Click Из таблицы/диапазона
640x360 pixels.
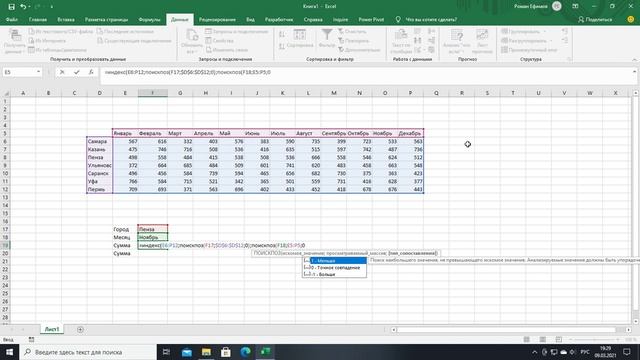click(57, 50)
